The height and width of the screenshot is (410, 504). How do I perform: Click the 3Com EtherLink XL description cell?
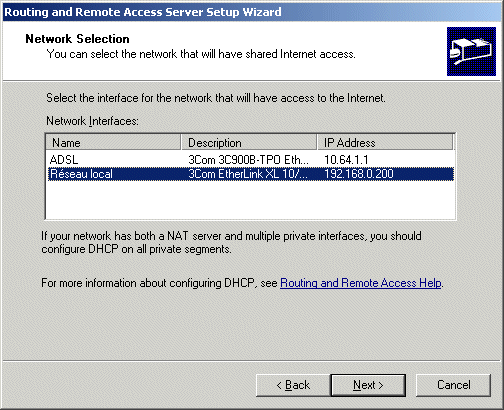pos(248,174)
